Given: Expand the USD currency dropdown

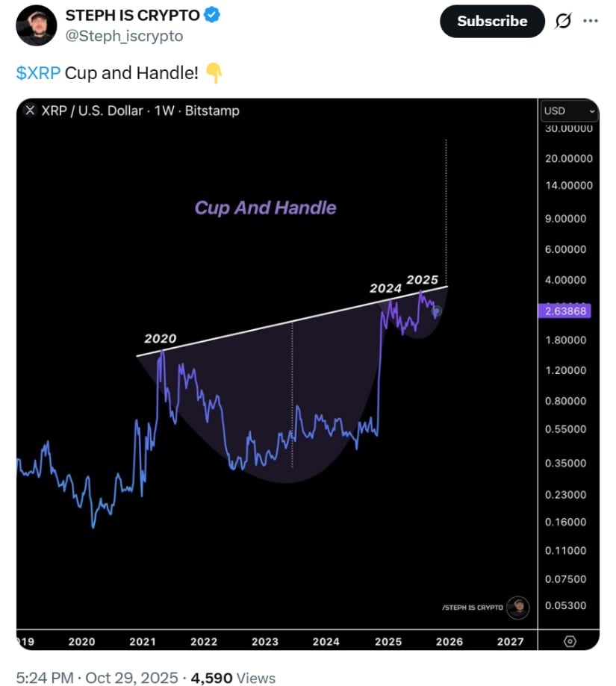Looking at the screenshot, I should pyautogui.click(x=569, y=110).
